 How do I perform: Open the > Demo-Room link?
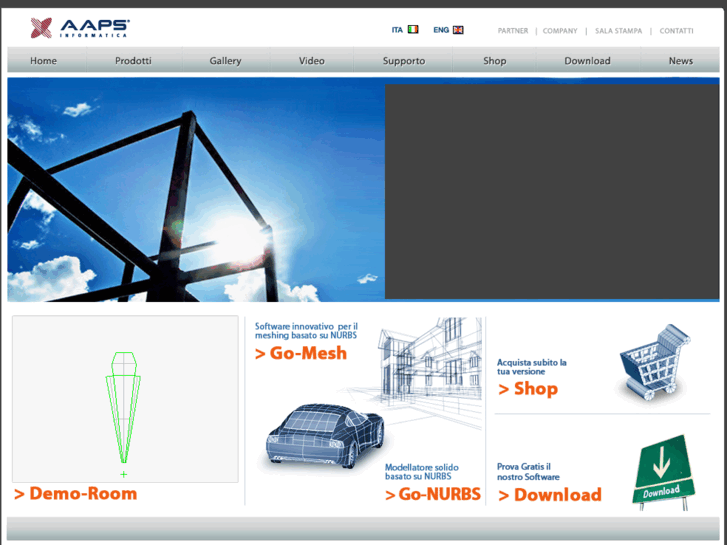point(76,494)
